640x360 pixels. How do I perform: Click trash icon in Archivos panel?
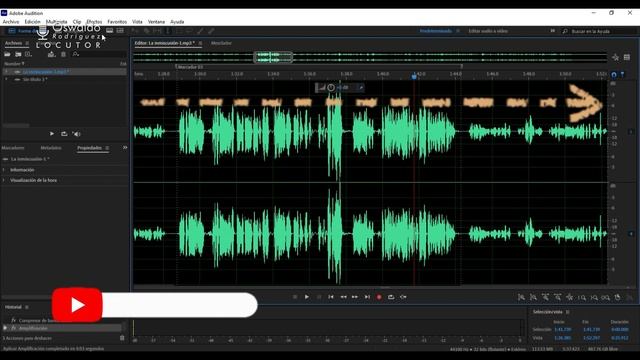pyautogui.click(x=63, y=54)
